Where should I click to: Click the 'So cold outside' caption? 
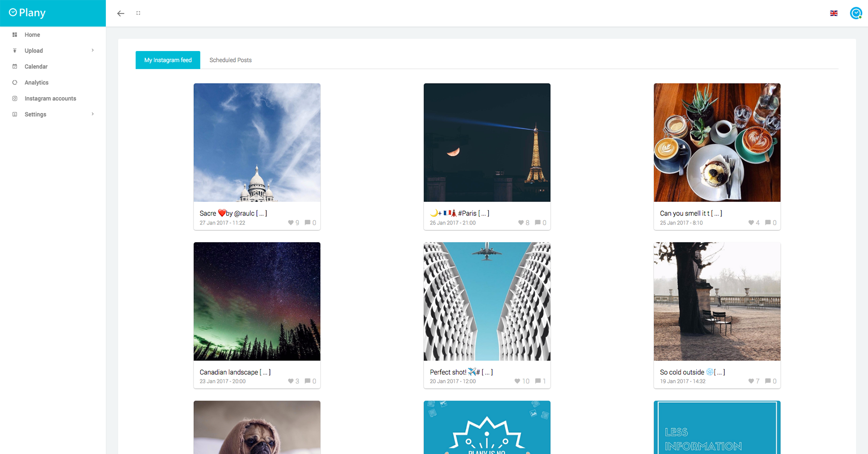(692, 372)
